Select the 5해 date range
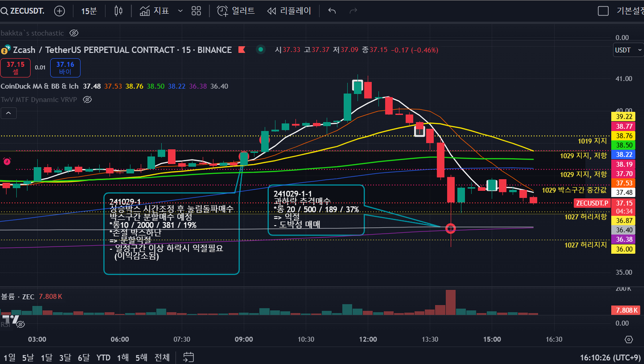644x364 pixels. (141, 357)
